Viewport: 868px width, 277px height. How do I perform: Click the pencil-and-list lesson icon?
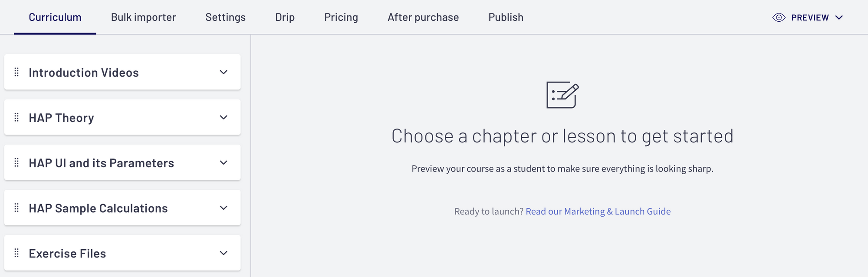click(x=562, y=95)
